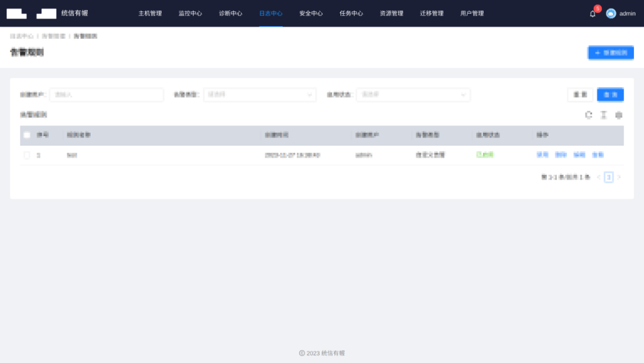The image size is (644, 363).
Task: Click the creation time column header
Action: (x=277, y=135)
